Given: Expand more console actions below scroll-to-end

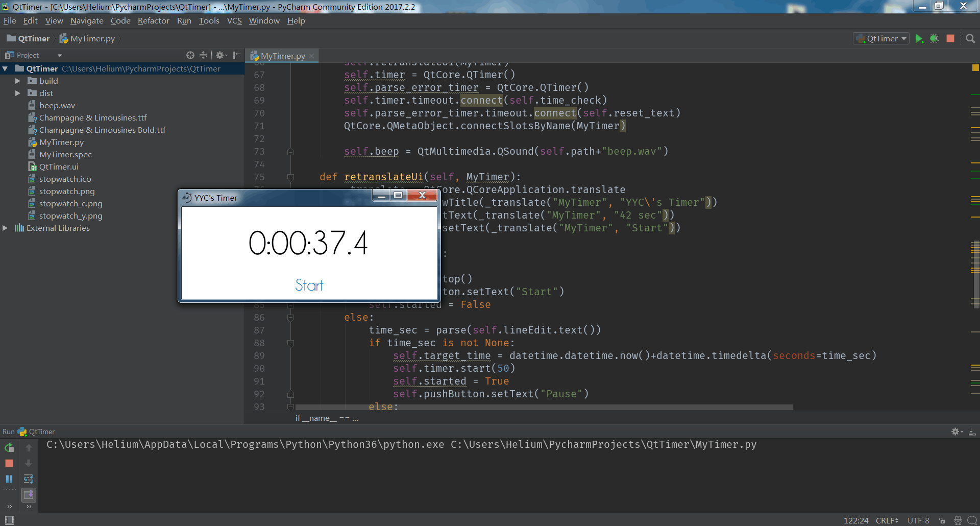Looking at the screenshot, I should [29, 507].
